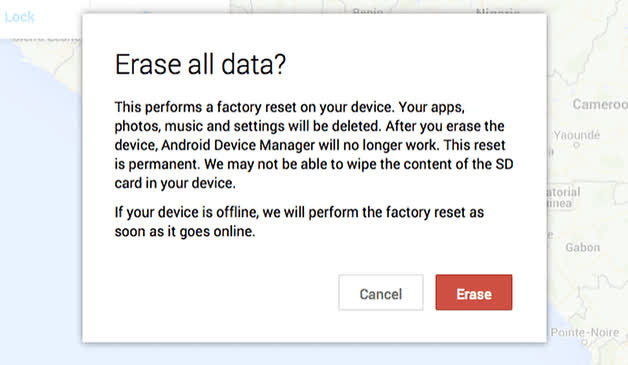Image resolution: width=628 pixels, height=365 pixels.
Task: Dismiss the dialog with Cancel
Action: [x=380, y=292]
